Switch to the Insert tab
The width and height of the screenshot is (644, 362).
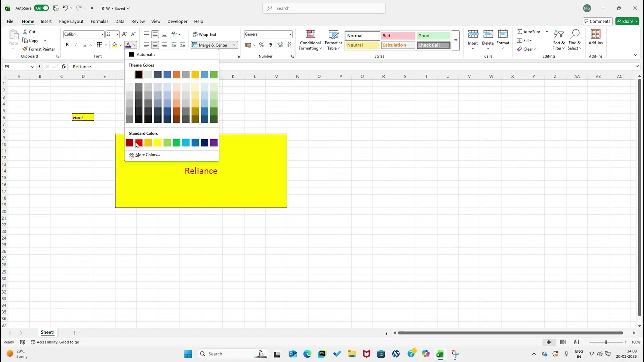(x=46, y=21)
